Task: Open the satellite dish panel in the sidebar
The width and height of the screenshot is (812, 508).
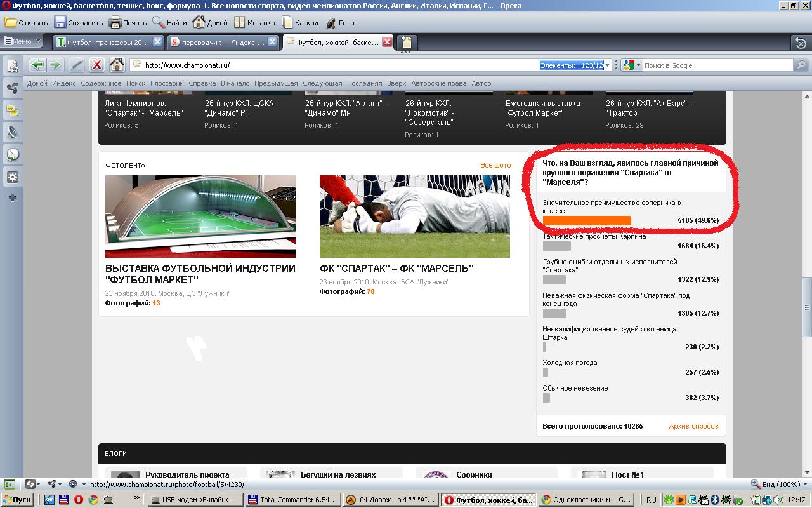Action: pyautogui.click(x=12, y=132)
